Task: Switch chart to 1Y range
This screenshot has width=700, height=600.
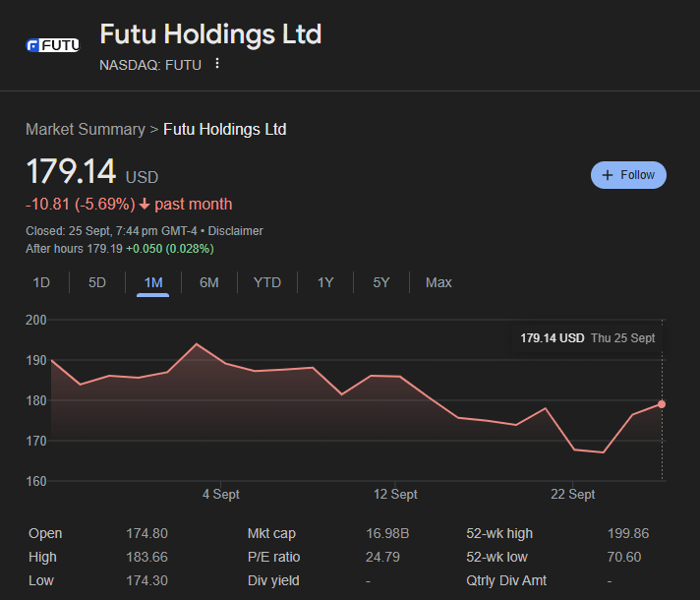Action: [325, 283]
